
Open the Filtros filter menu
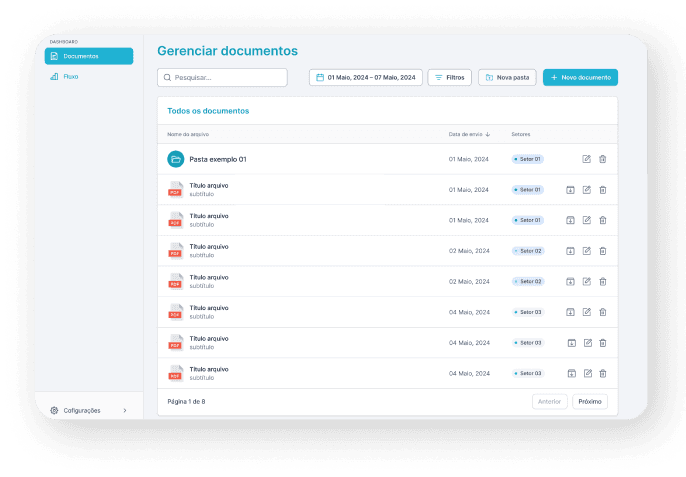coord(449,77)
